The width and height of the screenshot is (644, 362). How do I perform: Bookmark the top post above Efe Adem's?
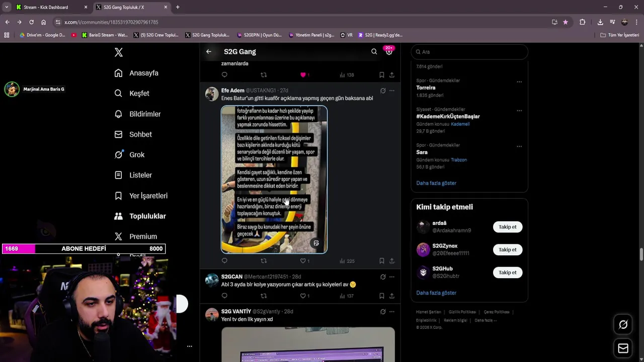coord(381,75)
